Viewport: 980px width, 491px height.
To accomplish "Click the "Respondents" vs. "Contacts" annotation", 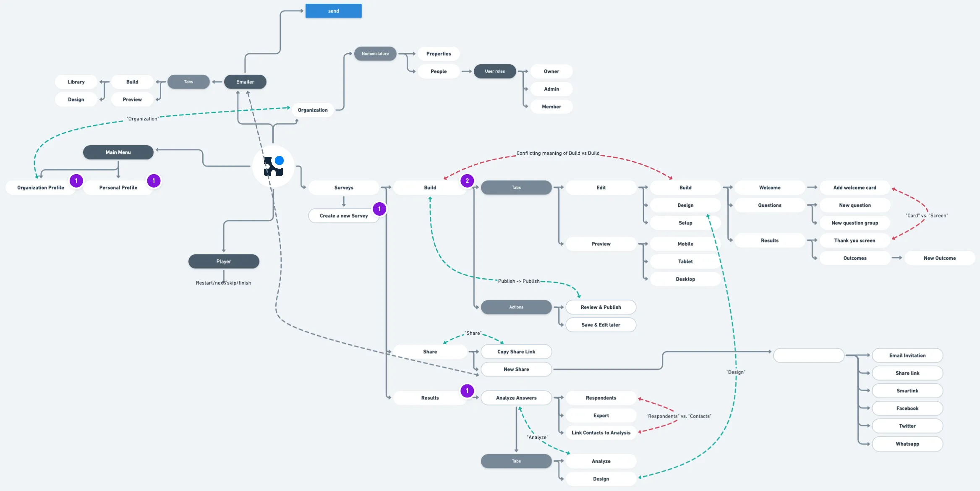I will (679, 416).
